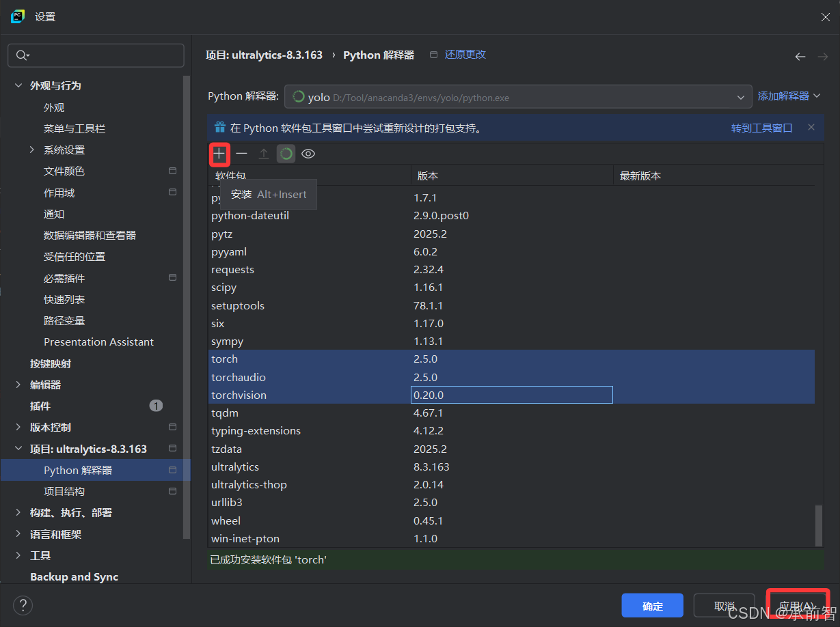Click the 取消 button
840x627 pixels.
pos(724,606)
